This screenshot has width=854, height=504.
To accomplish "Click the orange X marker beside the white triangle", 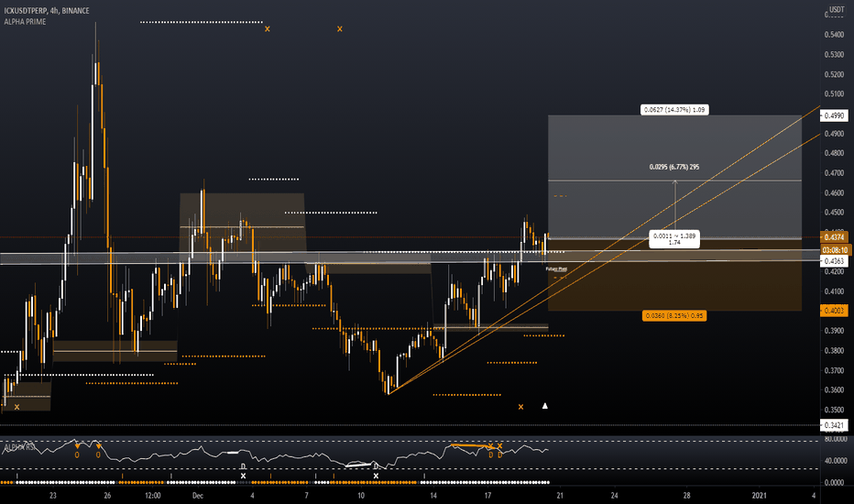I will pos(520,407).
